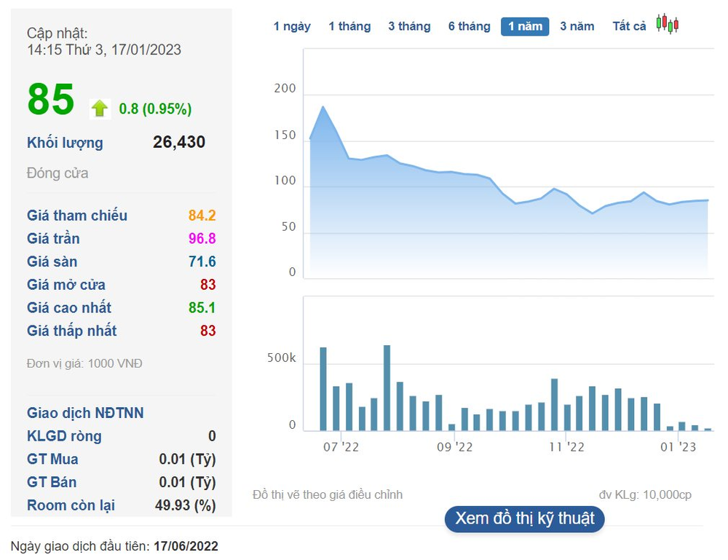Click the tallest volume bar near 08 '22
The image size is (728, 560).
tap(387, 387)
